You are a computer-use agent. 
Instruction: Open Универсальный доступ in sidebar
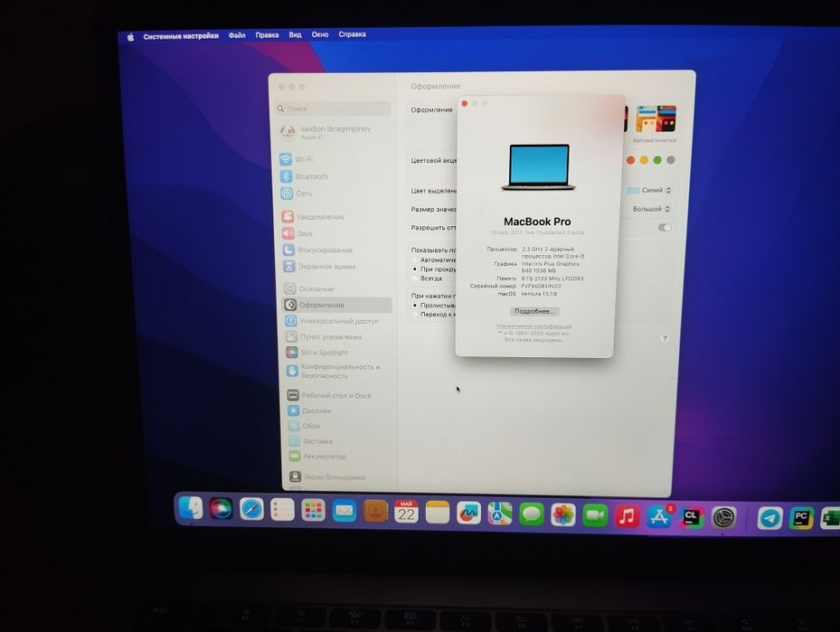coord(332,321)
